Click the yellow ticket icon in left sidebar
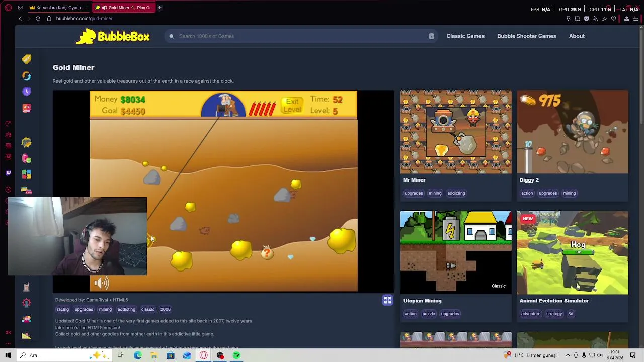644x362 pixels. click(27, 59)
